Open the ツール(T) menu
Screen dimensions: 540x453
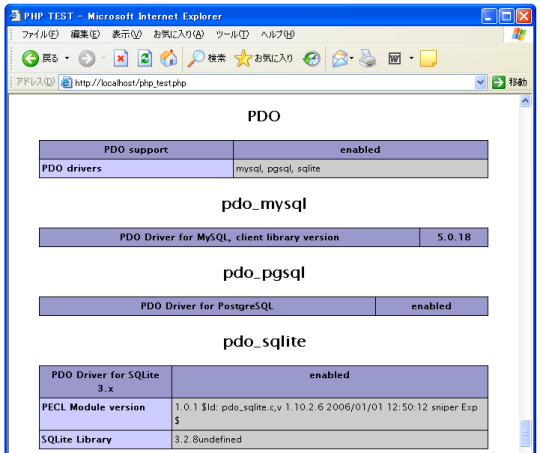(232, 34)
